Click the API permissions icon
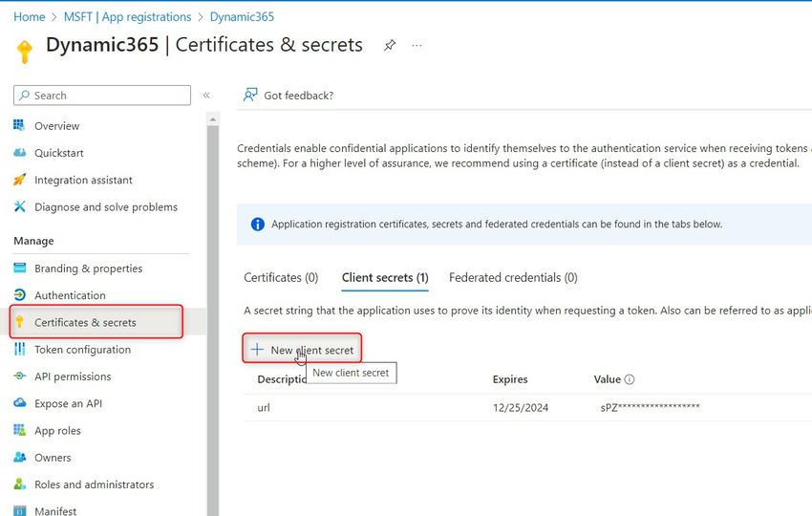812x516 pixels. (19, 376)
